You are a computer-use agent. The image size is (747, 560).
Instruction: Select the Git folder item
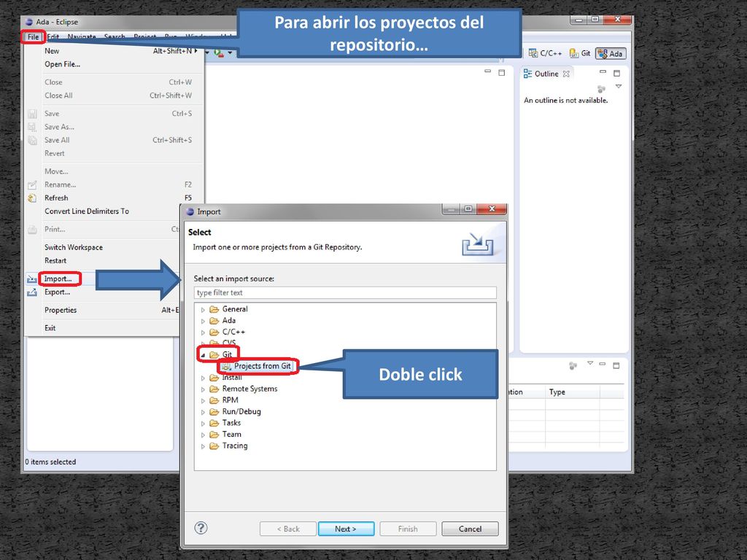tap(221, 354)
